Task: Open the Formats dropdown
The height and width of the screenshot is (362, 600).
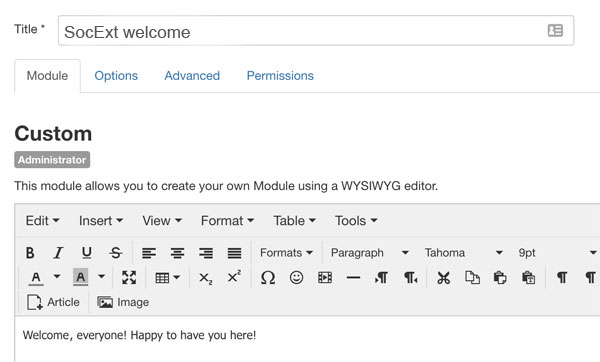Action: (286, 253)
